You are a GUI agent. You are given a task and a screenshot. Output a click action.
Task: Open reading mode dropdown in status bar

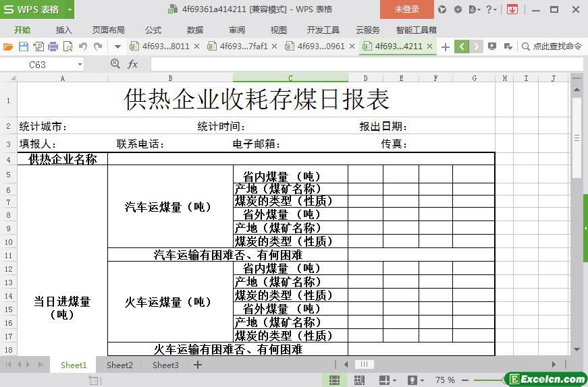point(394,380)
